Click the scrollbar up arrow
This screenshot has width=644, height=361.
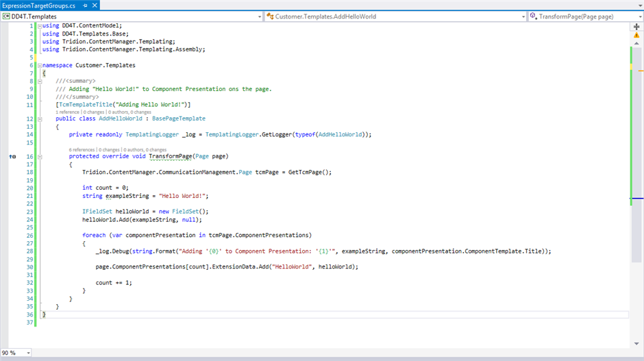click(x=636, y=42)
